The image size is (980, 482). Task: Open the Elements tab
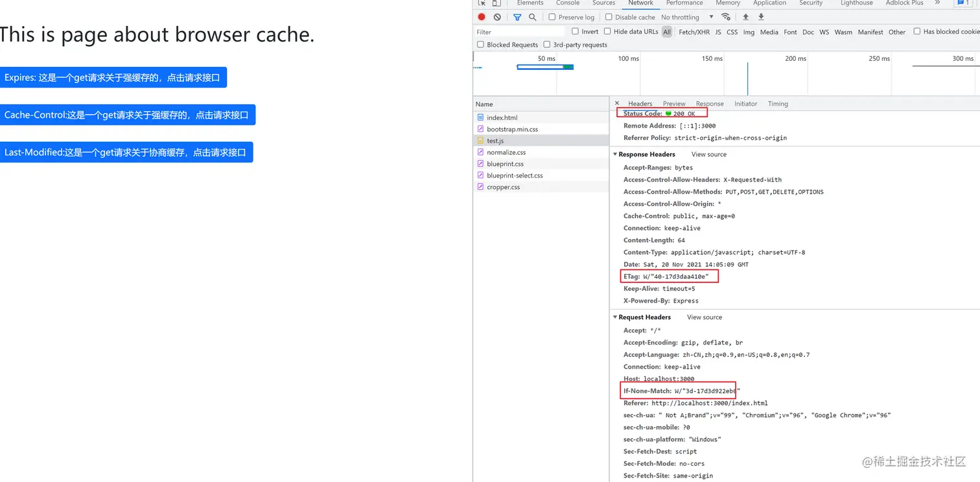pos(530,3)
